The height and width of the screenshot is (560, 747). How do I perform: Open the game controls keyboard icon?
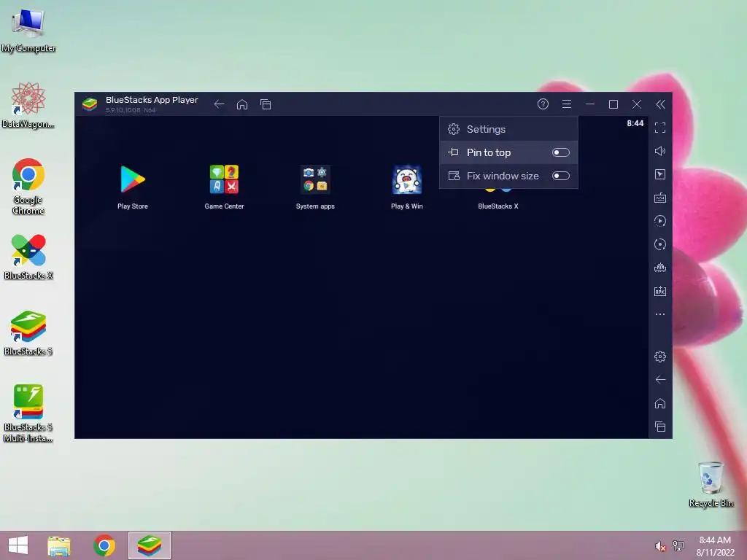pos(659,198)
